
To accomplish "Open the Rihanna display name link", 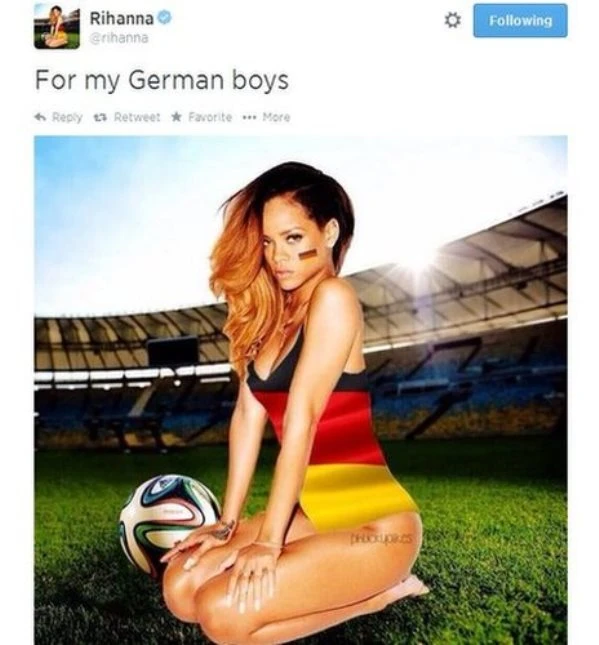I will 122,18.
